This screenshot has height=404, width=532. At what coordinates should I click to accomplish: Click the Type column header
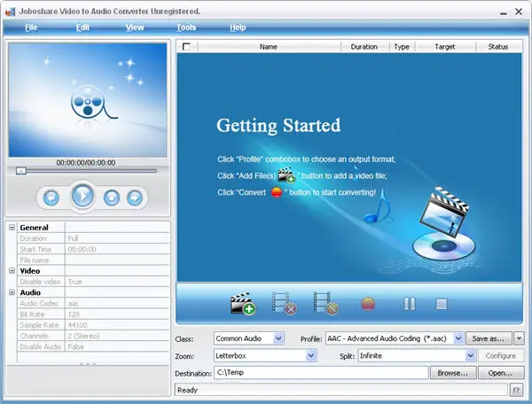click(x=402, y=47)
